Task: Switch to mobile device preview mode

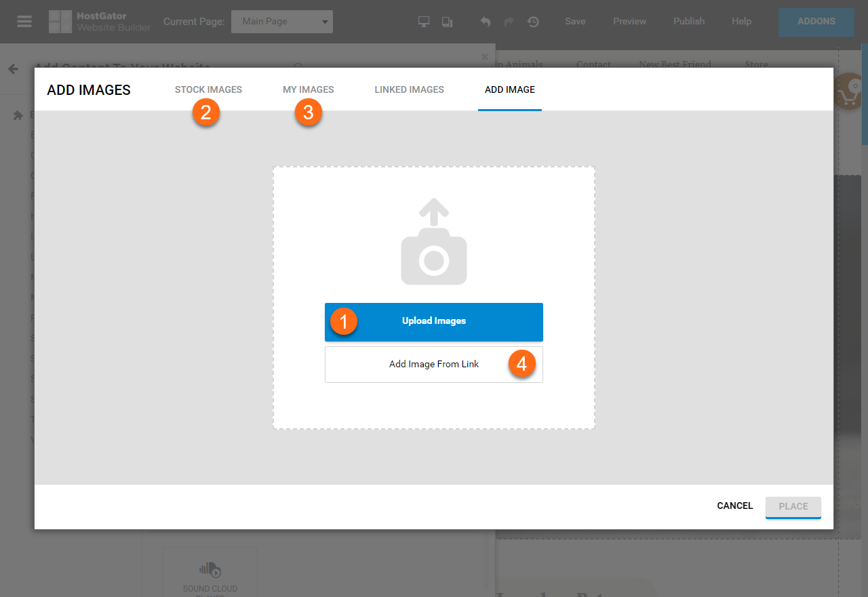Action: click(x=447, y=22)
